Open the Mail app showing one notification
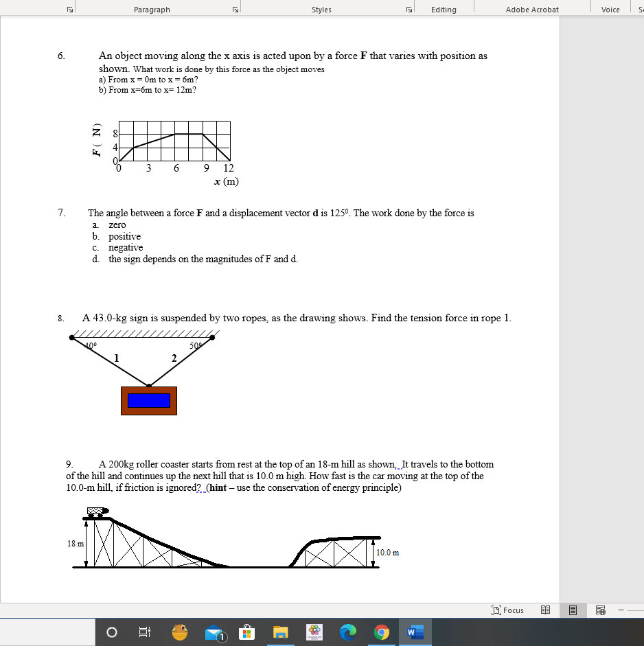 point(214,632)
